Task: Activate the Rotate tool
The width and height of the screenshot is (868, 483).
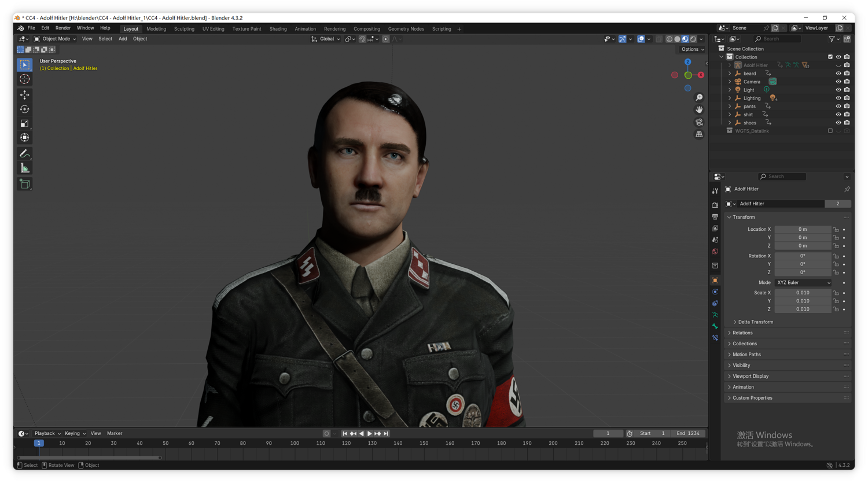Action: point(24,109)
